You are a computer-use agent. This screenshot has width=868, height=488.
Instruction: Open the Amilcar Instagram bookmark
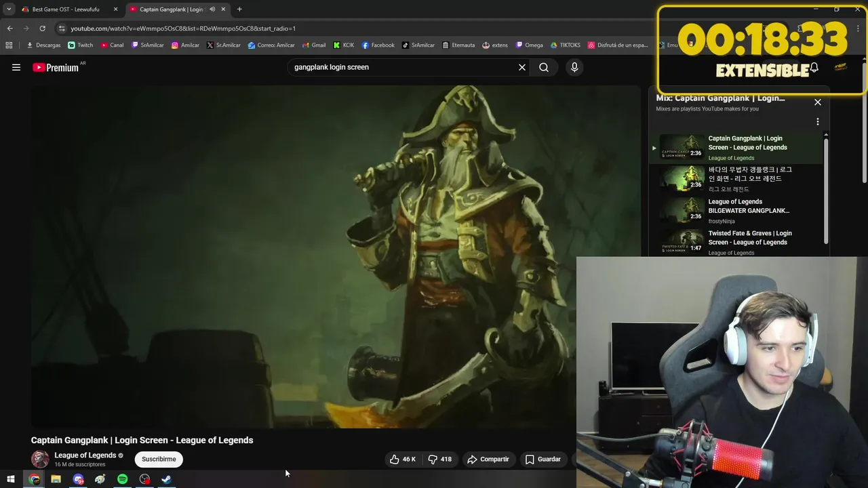point(185,45)
